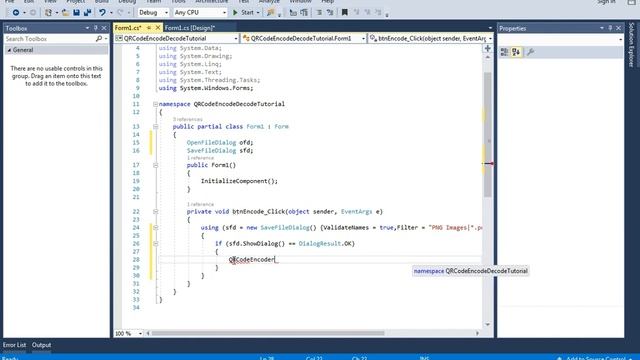Click the Start debugging button
The height and width of the screenshot is (360, 640).
pyautogui.click(x=244, y=13)
